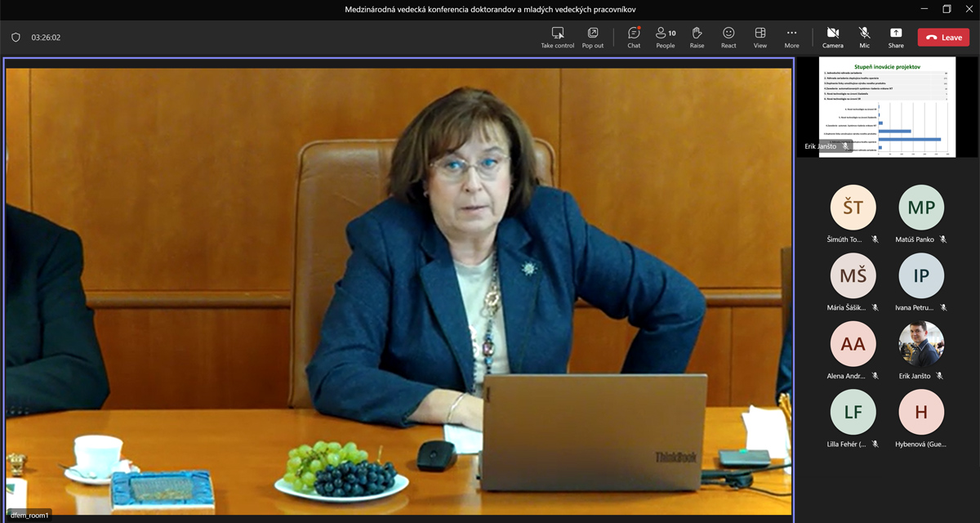This screenshot has width=980, height=523.
Task: Click the shield security icon
Action: [16, 38]
